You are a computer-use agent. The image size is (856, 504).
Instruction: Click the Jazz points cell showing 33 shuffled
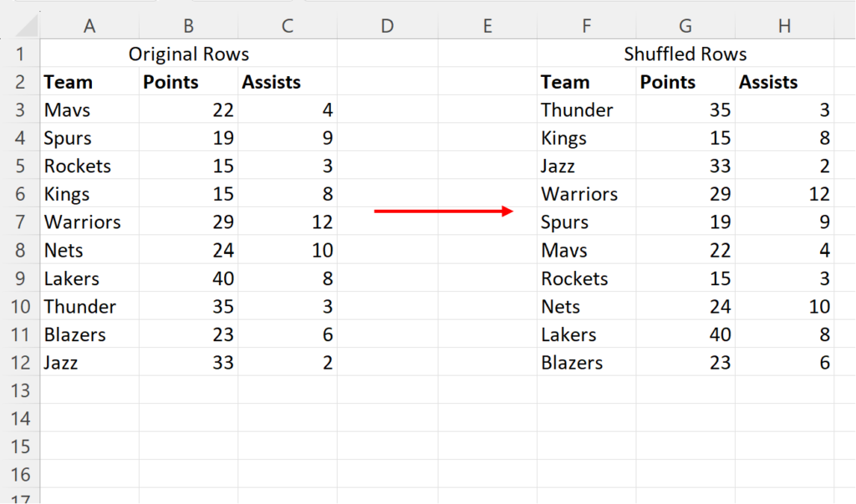(x=685, y=165)
